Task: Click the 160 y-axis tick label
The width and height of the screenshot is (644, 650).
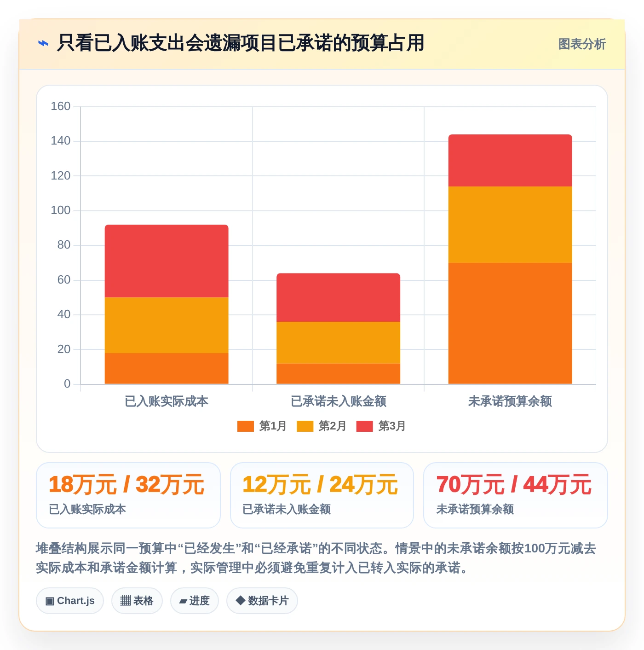Action: pyautogui.click(x=61, y=106)
